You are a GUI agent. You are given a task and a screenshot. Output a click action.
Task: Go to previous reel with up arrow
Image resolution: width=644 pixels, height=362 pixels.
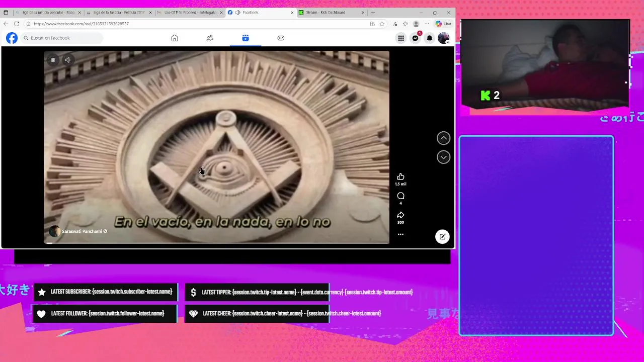tap(443, 138)
